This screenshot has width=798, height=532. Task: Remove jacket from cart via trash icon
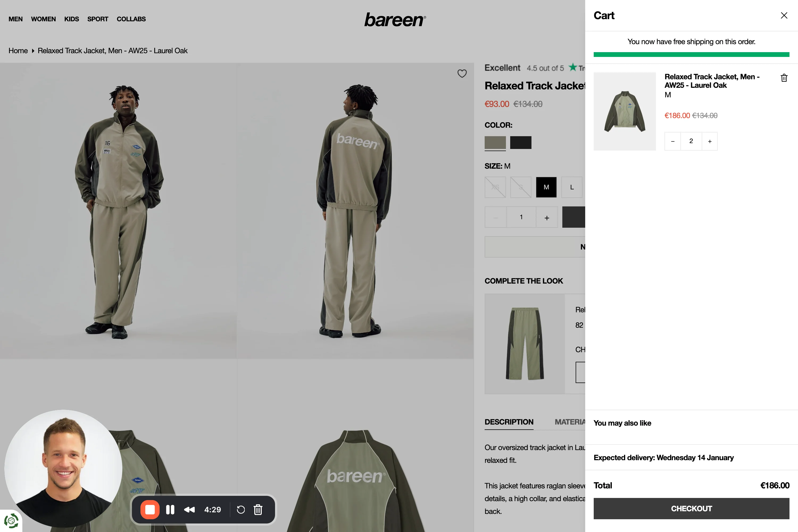click(784, 78)
